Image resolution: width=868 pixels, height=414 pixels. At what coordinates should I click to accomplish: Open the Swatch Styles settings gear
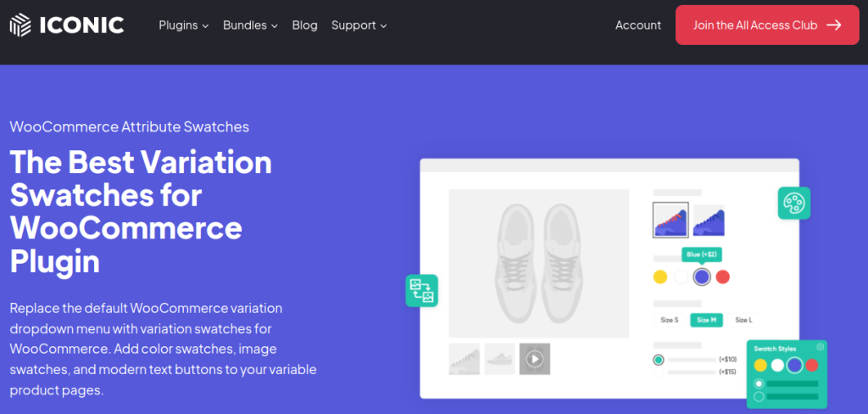tap(821, 347)
